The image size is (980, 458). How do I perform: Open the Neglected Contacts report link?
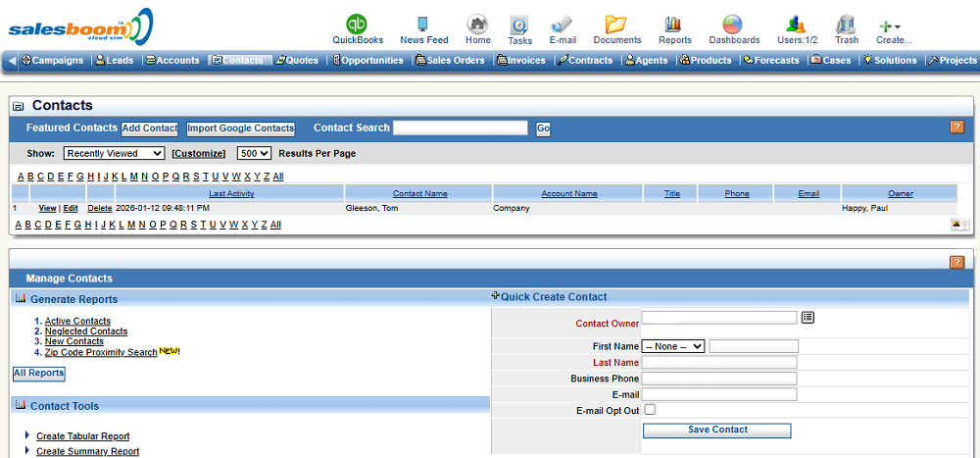click(x=86, y=331)
